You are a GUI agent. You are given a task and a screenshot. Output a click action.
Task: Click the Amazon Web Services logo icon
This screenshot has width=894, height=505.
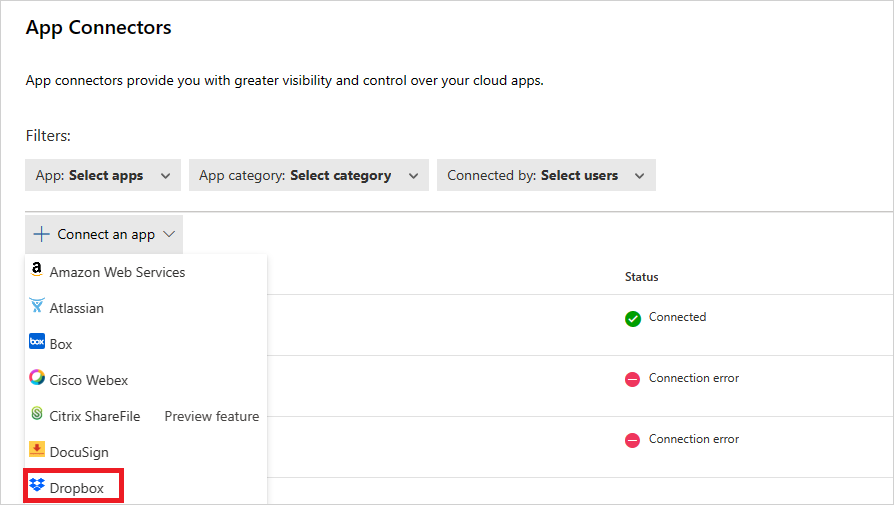click(x=37, y=271)
